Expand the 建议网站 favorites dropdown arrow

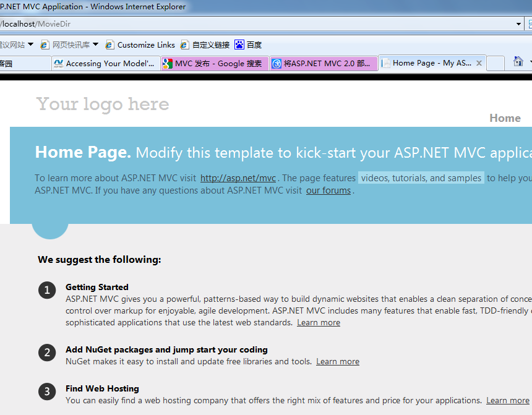30,45
